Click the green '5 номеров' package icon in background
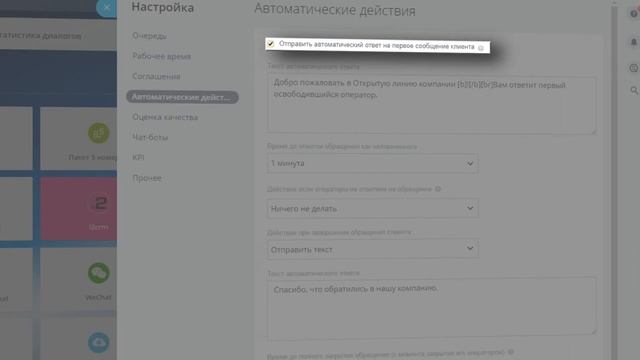The width and height of the screenshot is (640, 360). 98,133
